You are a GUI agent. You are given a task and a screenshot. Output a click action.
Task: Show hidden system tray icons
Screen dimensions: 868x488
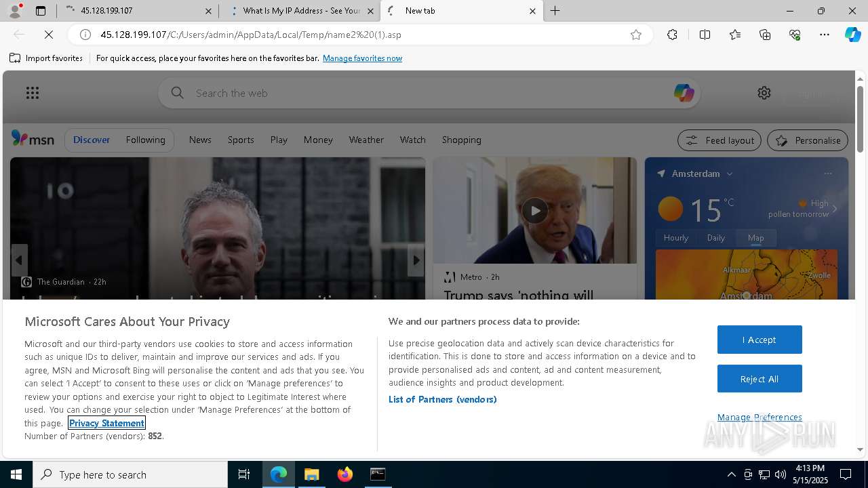[731, 474]
